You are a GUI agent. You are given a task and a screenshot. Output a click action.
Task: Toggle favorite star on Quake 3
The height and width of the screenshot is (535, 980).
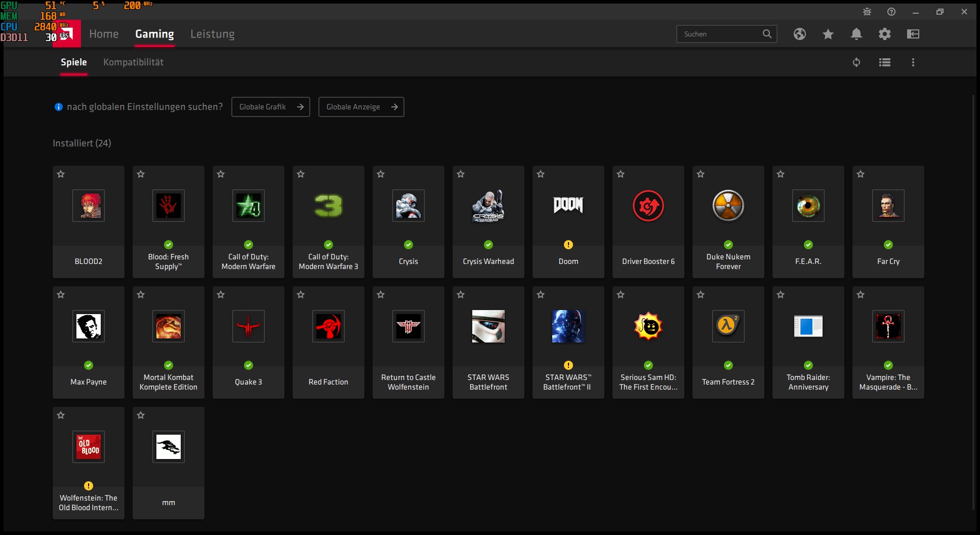[221, 295]
